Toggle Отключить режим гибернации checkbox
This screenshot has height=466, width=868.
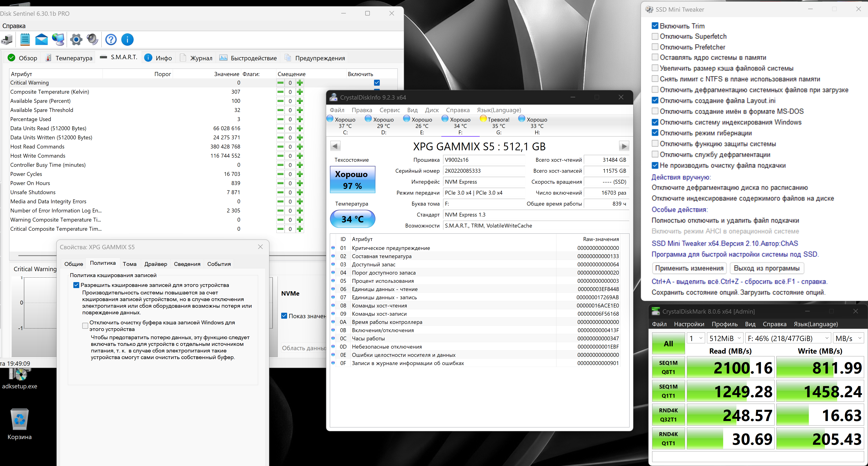pos(655,133)
